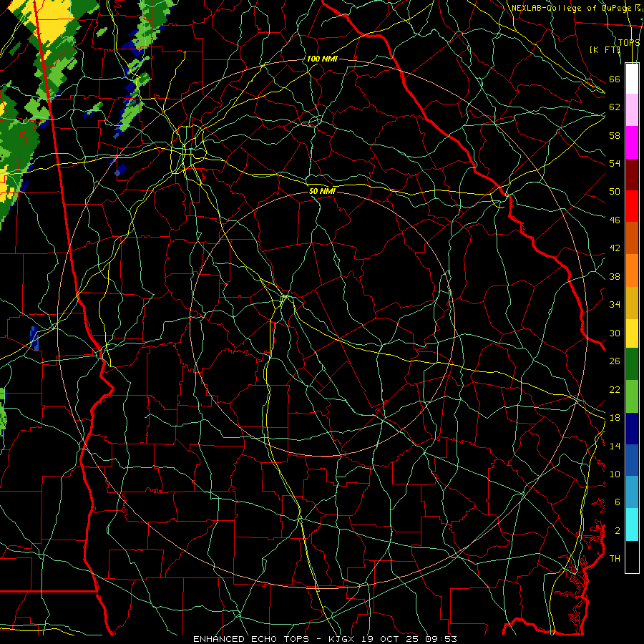This screenshot has height=644, width=644.
Task: Select the cyan legend swatch near 2
Action: [x=632, y=525]
